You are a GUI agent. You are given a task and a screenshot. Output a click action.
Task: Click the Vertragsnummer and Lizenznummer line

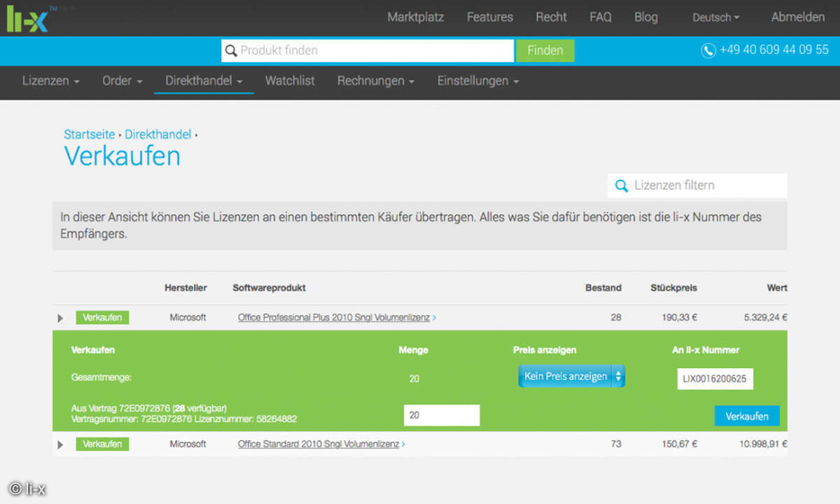[x=184, y=419]
